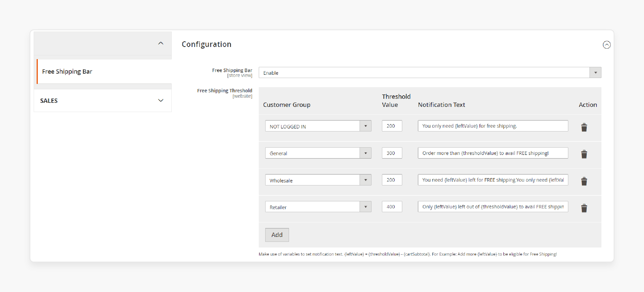Click the Action column header
Viewport: 644px width, 292px height.
(588, 105)
